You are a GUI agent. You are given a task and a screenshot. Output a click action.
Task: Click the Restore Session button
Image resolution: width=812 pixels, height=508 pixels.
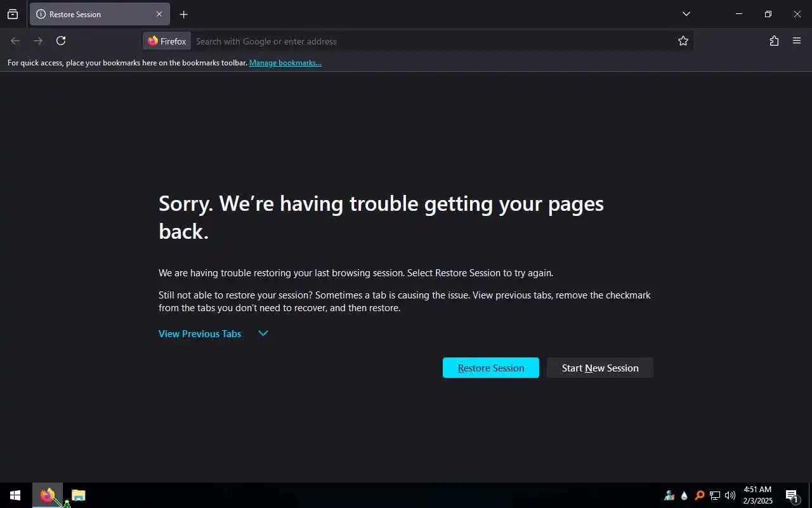pyautogui.click(x=491, y=368)
